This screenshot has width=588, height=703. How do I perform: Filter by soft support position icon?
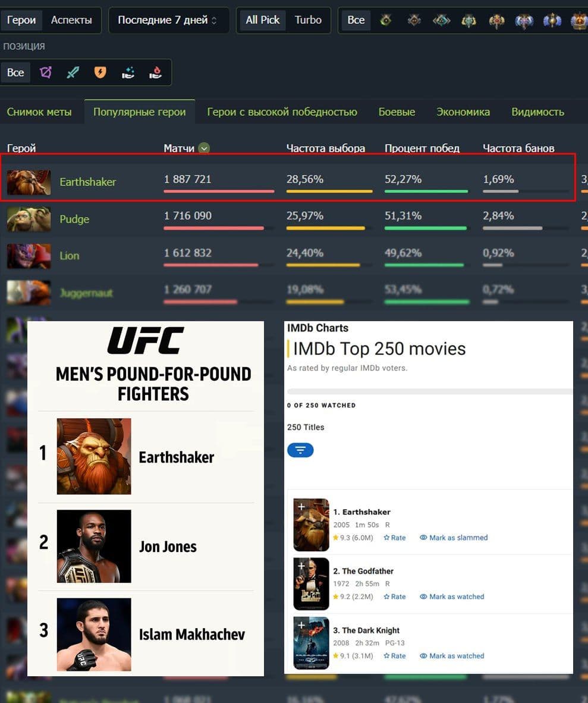(128, 73)
